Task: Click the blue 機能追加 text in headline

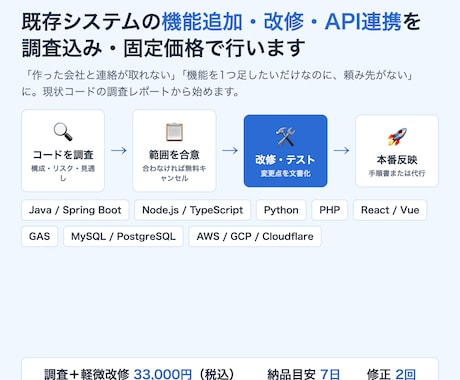Action: pos(202,22)
